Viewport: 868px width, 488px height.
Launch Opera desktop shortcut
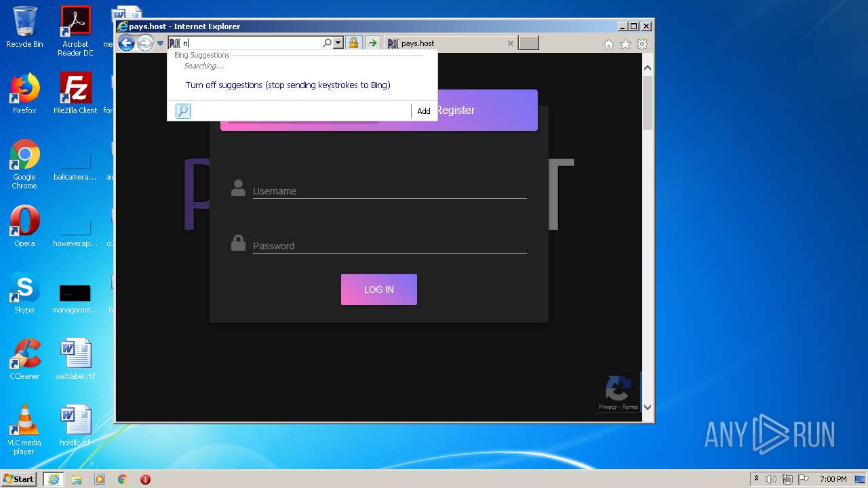[x=24, y=226]
